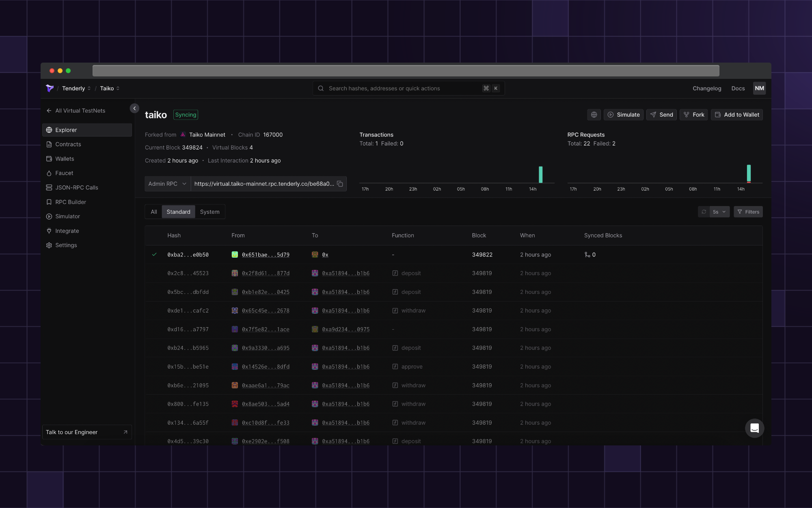This screenshot has height=508, width=812.
Task: Click the Tenderly logo icon
Action: coord(50,88)
